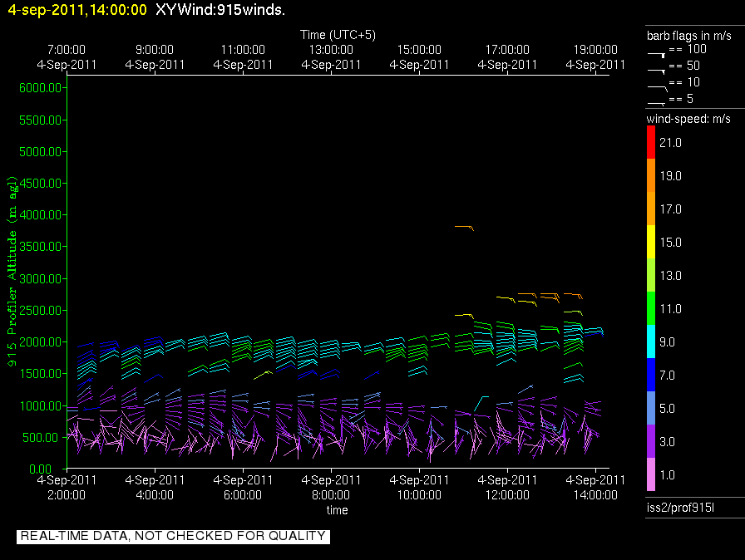The height and width of the screenshot is (560, 745).
Task: Click the plot date label 4-sep-2011,14:00:00
Action: (77, 10)
